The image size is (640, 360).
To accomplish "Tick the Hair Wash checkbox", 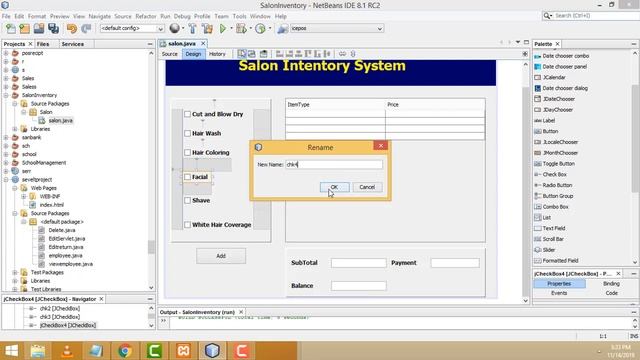I will [187, 133].
